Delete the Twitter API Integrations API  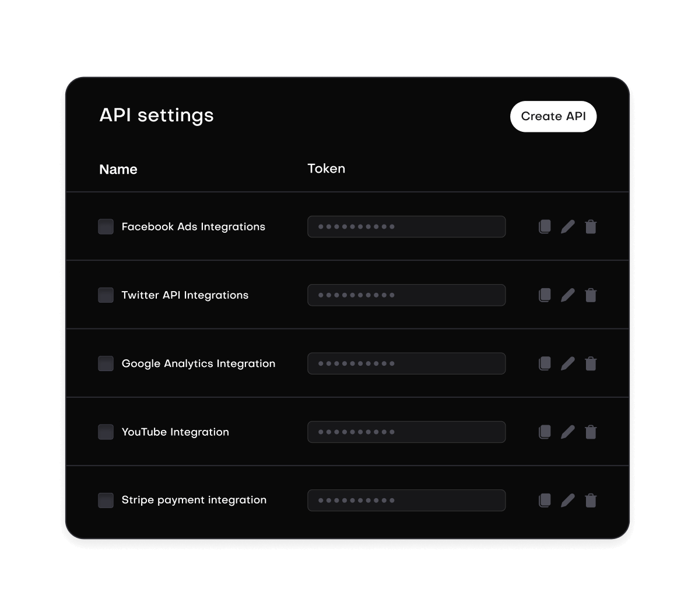[591, 295]
